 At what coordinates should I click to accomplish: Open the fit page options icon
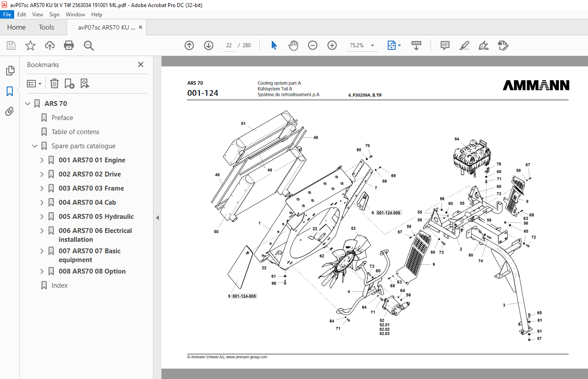[394, 45]
